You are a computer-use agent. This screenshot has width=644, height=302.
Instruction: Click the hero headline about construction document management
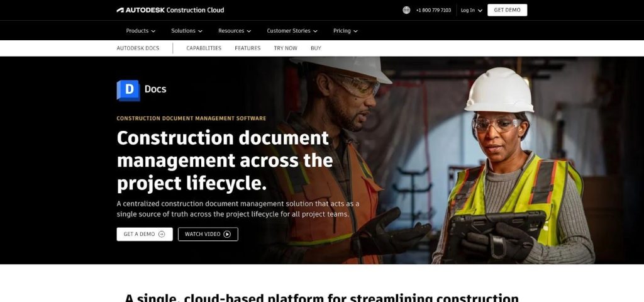point(225,160)
